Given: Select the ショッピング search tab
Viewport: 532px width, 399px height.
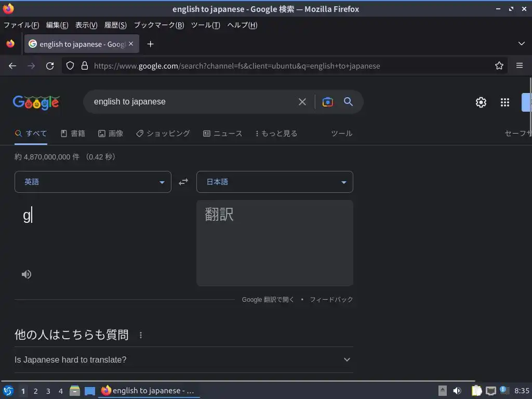Looking at the screenshot, I should point(163,134).
